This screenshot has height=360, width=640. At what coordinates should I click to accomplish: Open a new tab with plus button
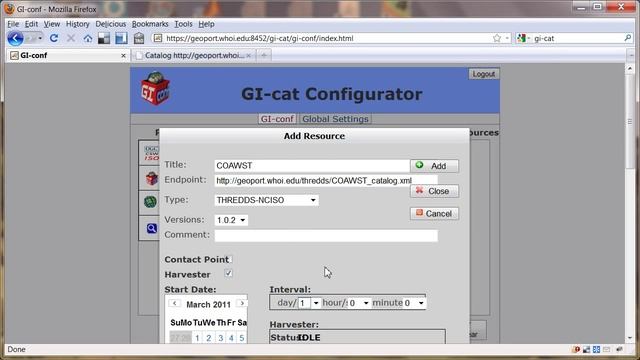click(x=264, y=55)
